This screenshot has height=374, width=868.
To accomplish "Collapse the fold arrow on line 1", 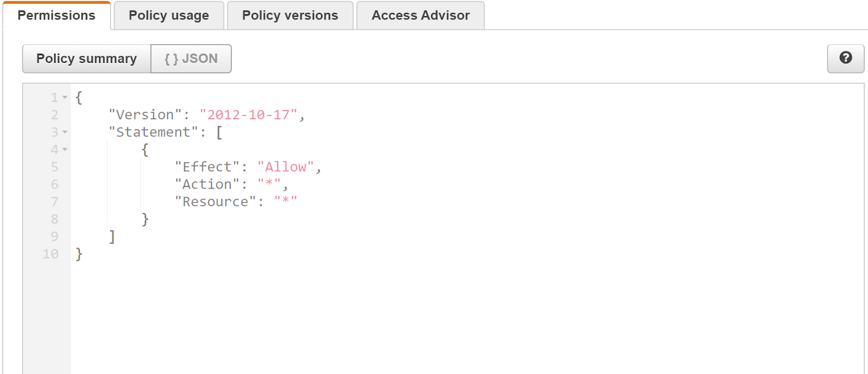I will [65, 98].
